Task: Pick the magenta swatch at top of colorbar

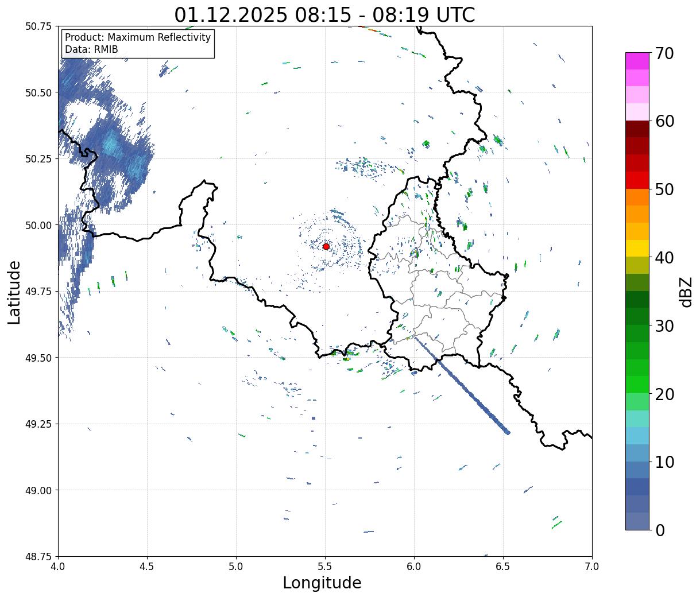Action: click(637, 61)
